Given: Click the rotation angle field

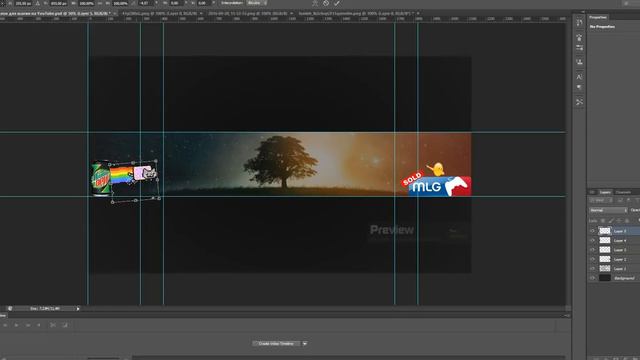Looking at the screenshot, I should tap(145, 3).
